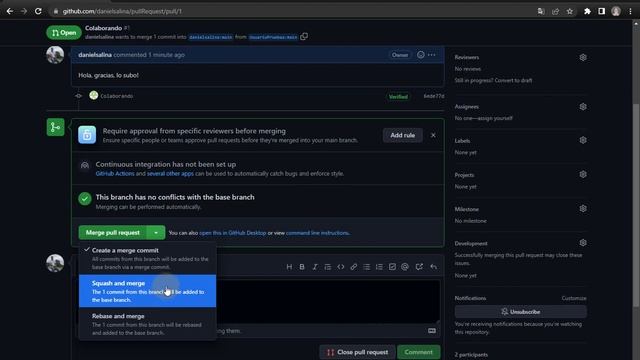Click open this in GitHub Desktop link
The width and height of the screenshot is (640, 360).
tap(233, 233)
